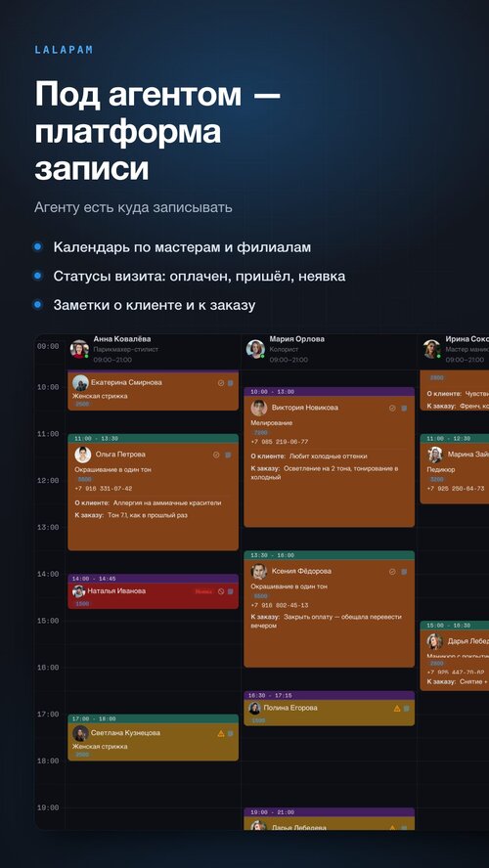The image size is (489, 868).
Task: Click Дарья's avatar in the 15:00 card
Action: click(435, 641)
